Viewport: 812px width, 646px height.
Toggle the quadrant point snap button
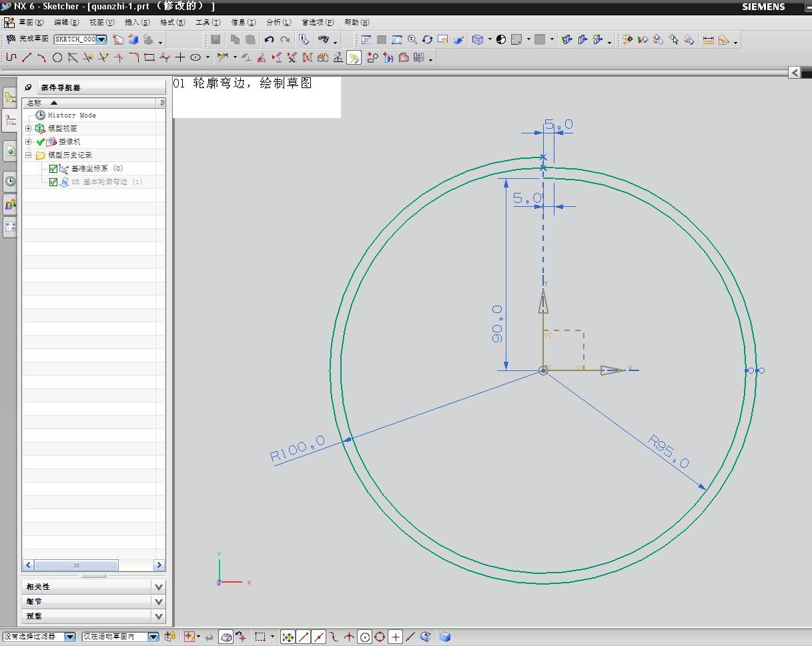(x=380, y=637)
